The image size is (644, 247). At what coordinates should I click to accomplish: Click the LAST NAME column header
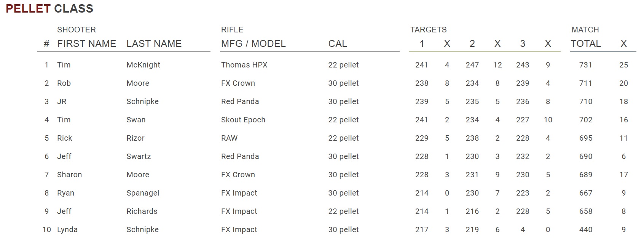coord(154,43)
